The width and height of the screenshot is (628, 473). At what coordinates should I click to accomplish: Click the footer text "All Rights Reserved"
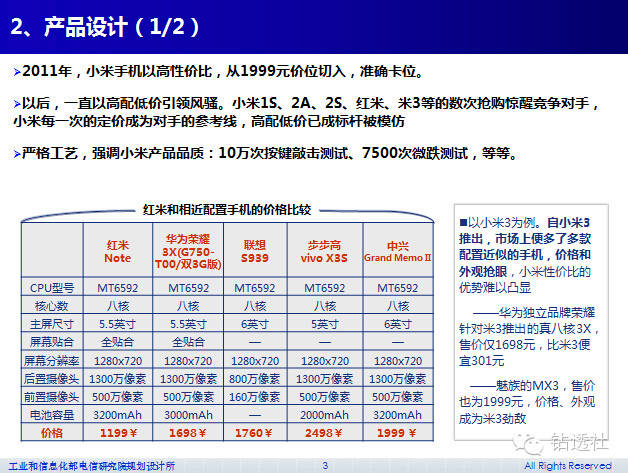(x=568, y=465)
